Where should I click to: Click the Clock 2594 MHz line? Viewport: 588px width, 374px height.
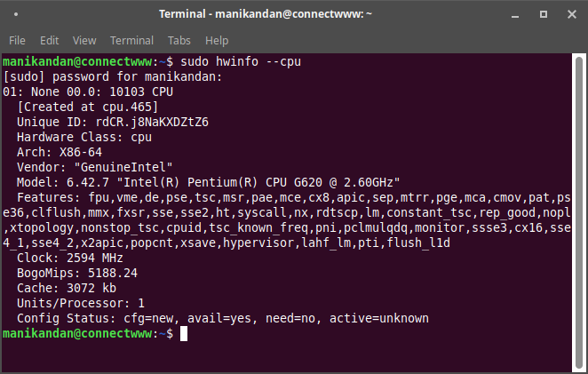pos(70,258)
